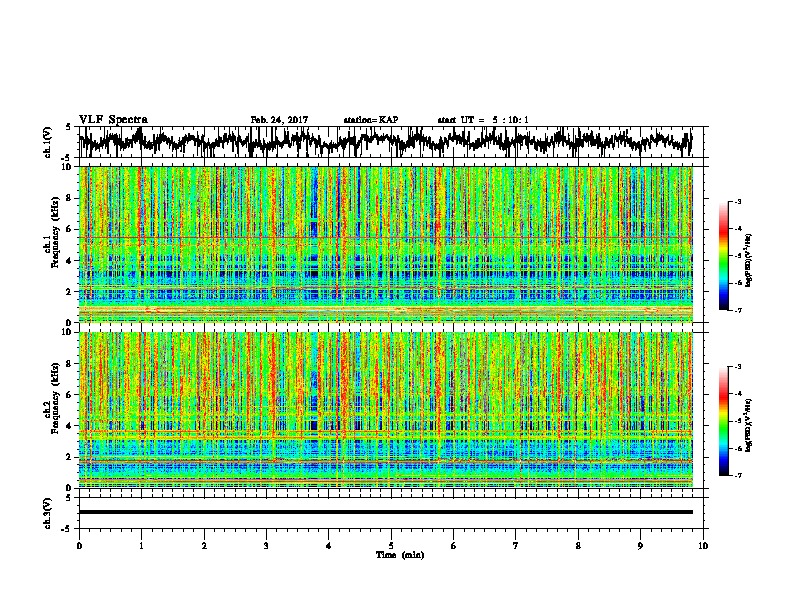Screen dimensions: 792x612
Task: Click the "6" frequency tick of the ch.2 spectrogram
Action: tap(70, 395)
